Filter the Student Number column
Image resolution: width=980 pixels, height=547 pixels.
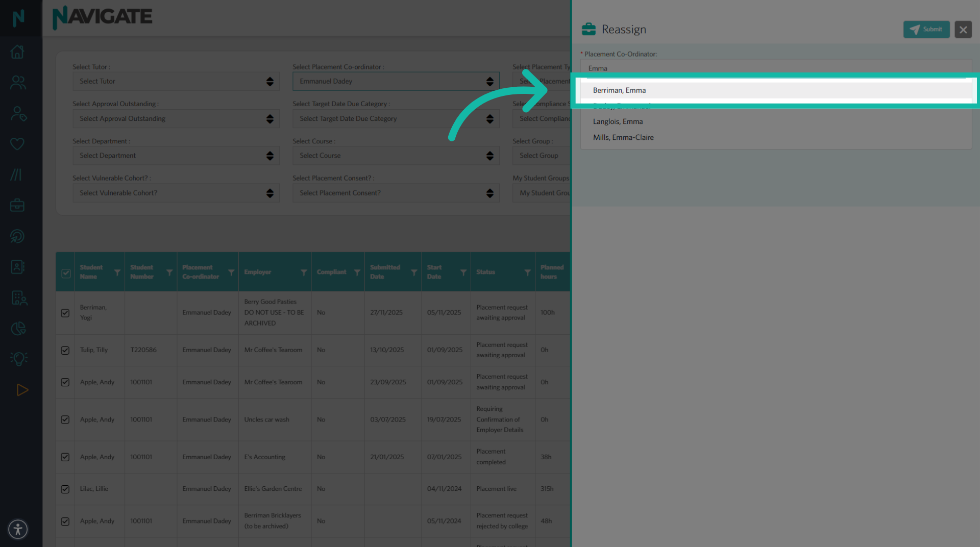(169, 272)
